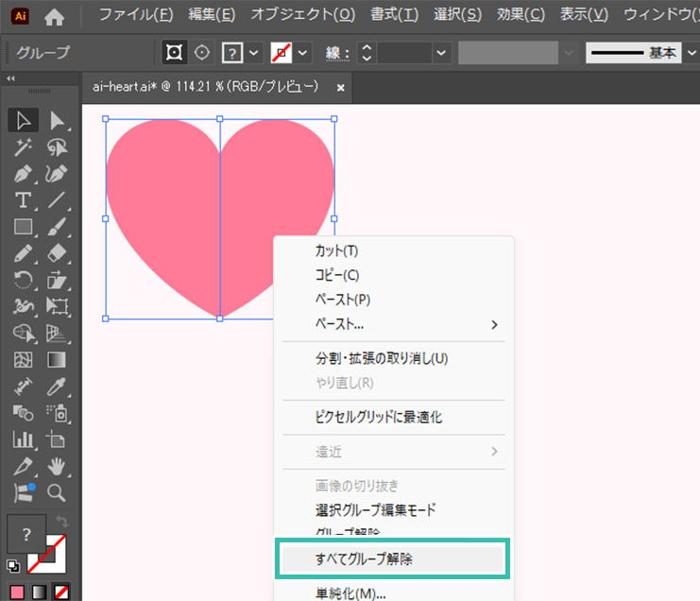This screenshot has height=601, width=700.
Task: Choose すべてグループ解除 from the context menu
Action: pos(392,558)
